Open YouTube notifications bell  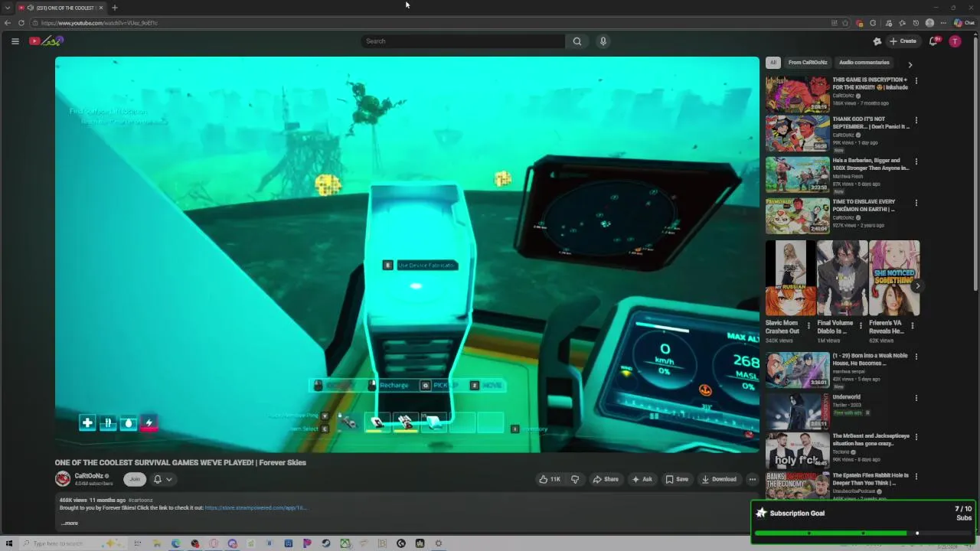933,41
